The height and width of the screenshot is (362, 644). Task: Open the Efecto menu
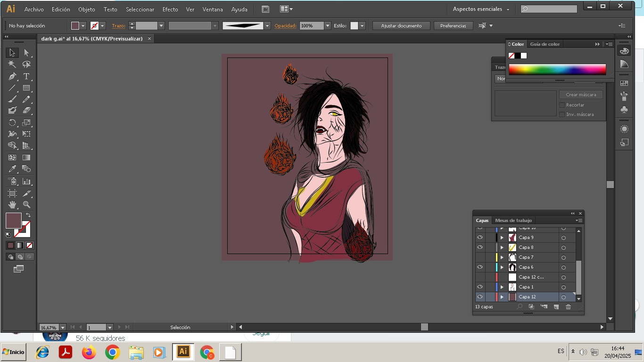[x=170, y=9]
